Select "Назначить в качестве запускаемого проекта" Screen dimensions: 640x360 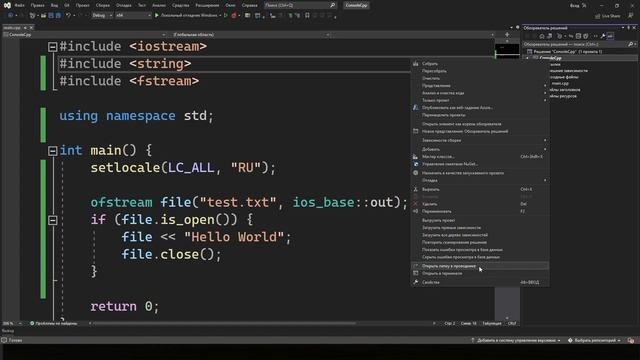tap(480, 173)
